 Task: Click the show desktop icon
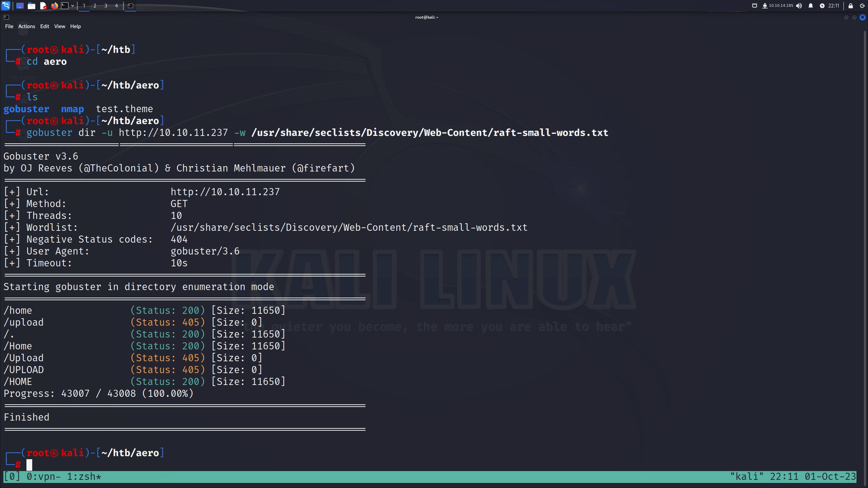pos(20,5)
